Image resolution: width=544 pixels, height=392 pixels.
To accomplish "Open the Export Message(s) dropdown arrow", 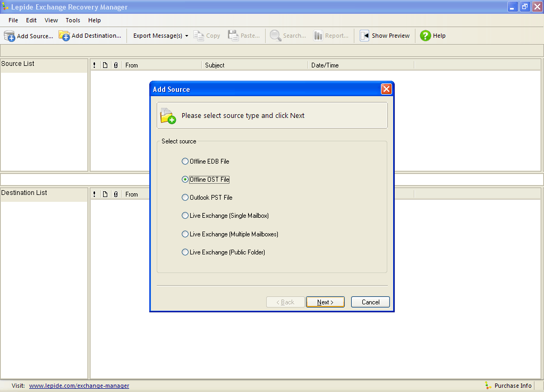I will (186, 36).
